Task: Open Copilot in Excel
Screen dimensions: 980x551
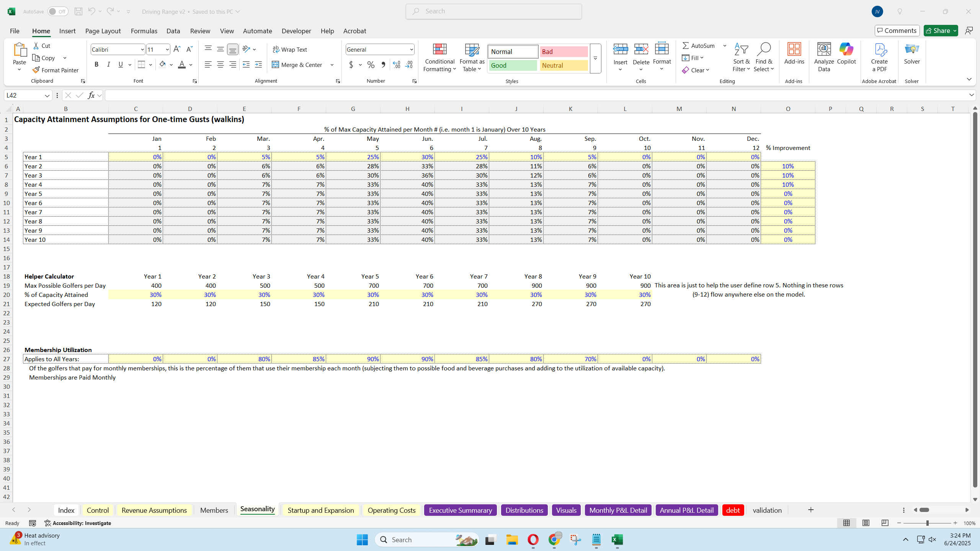Action: coord(846,54)
